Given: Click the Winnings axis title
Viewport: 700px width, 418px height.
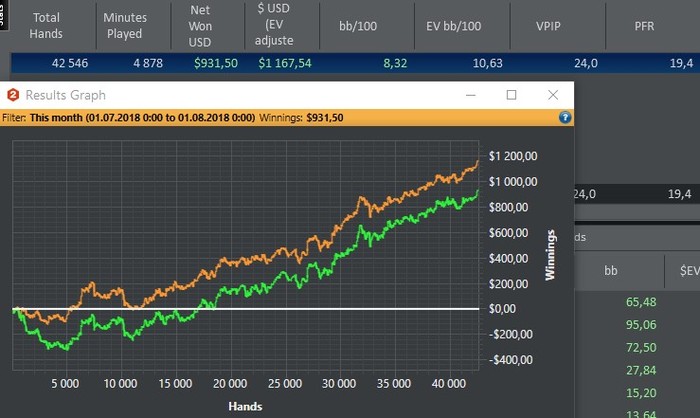Looking at the screenshot, I should [x=550, y=255].
